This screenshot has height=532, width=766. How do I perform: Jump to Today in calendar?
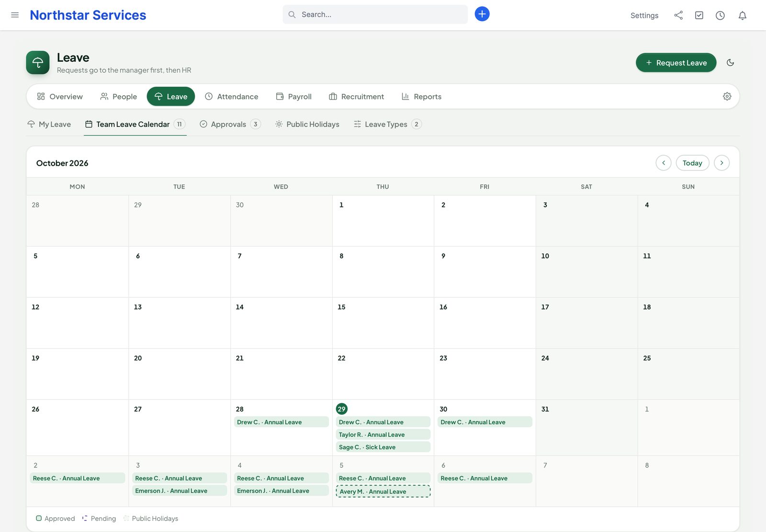(x=692, y=163)
